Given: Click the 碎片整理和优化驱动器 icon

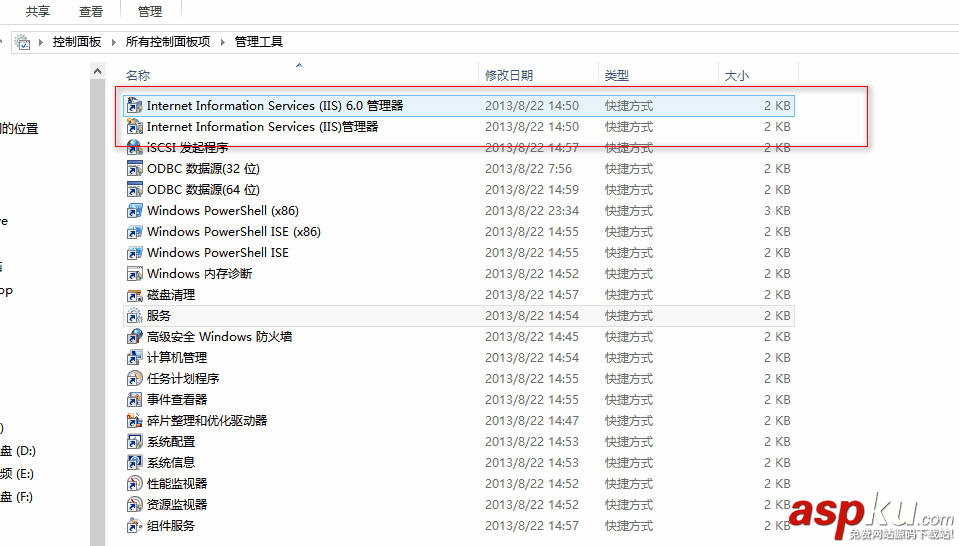Looking at the screenshot, I should click(135, 421).
